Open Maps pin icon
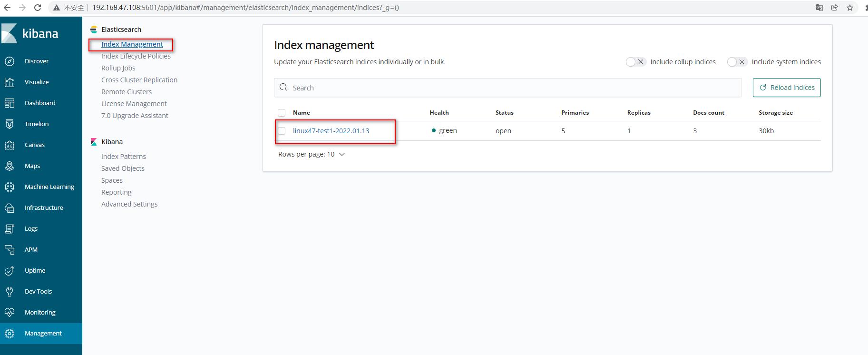Image resolution: width=868 pixels, height=355 pixels. 10,166
